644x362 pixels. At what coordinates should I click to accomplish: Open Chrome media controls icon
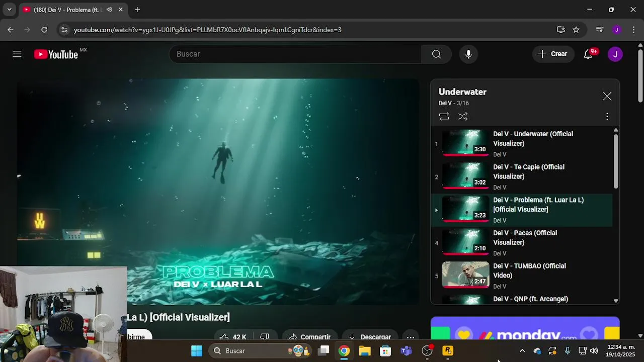point(600,30)
